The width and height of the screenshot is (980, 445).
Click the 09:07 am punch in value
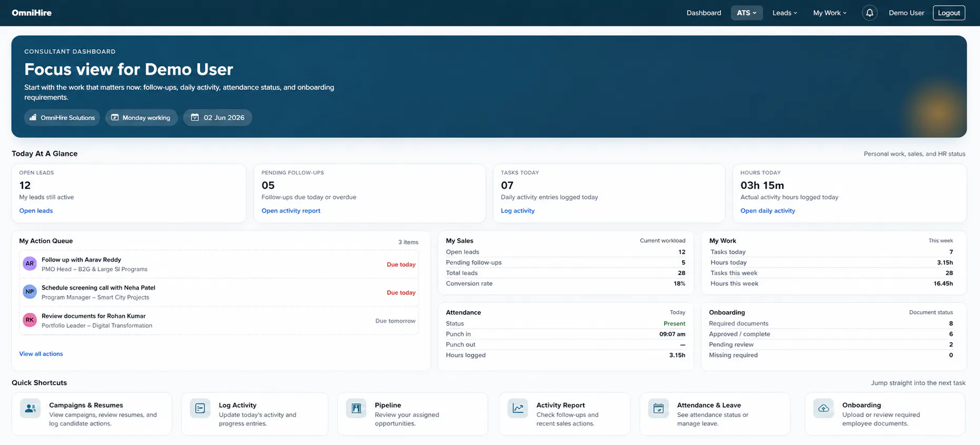click(x=672, y=334)
